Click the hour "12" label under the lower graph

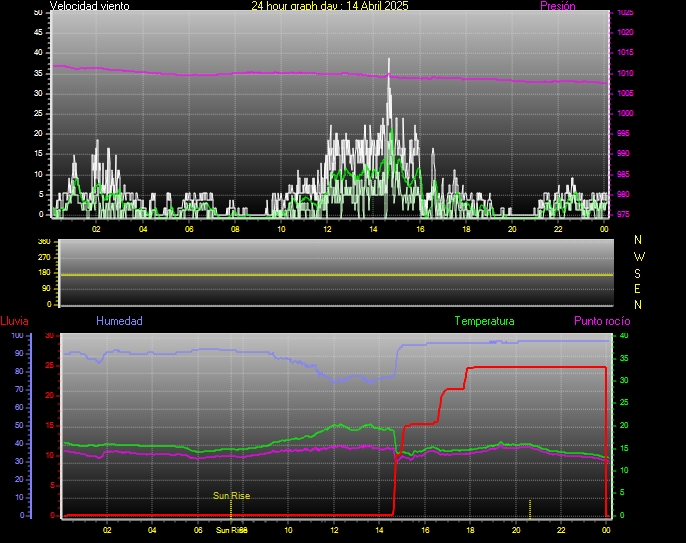coord(334,530)
